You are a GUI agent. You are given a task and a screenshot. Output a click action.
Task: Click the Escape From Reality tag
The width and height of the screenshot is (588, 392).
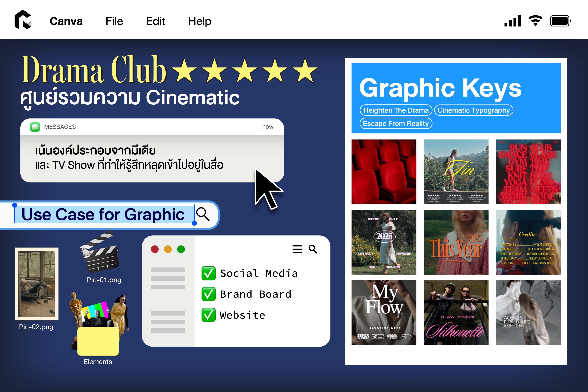(x=396, y=123)
